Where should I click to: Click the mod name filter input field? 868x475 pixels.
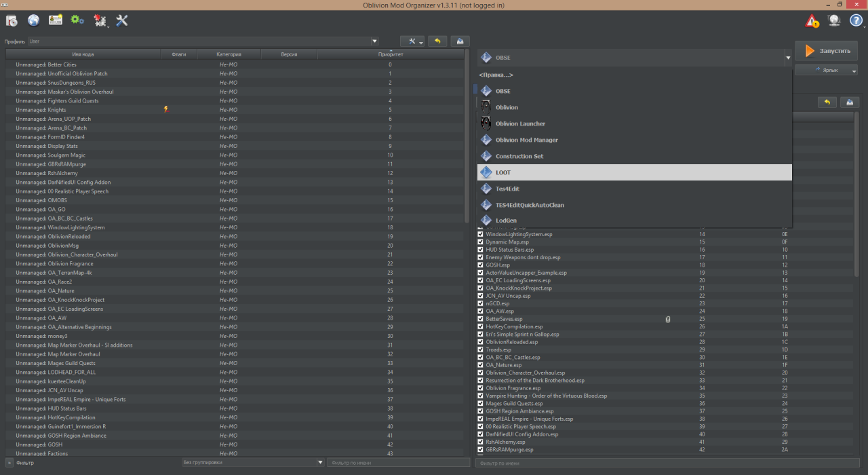[x=398, y=462]
